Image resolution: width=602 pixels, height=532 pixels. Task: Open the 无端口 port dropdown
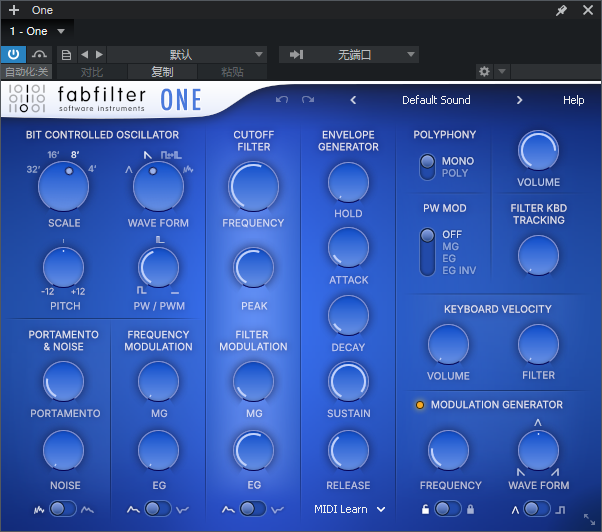[349, 55]
